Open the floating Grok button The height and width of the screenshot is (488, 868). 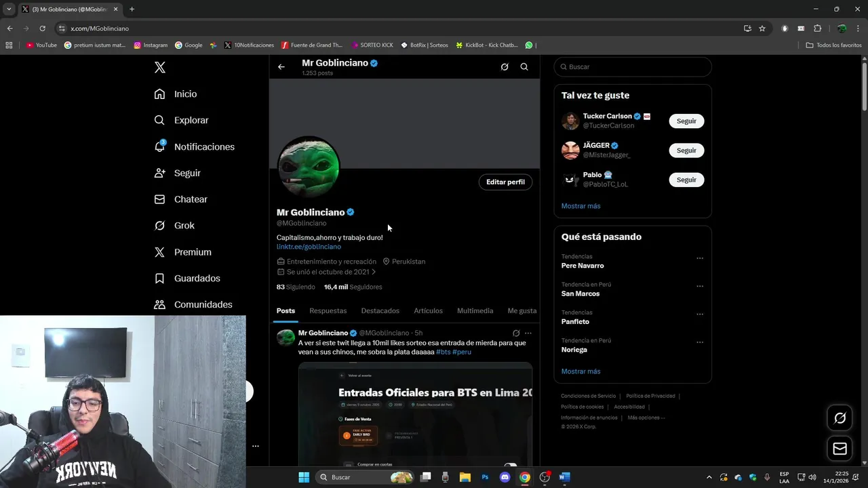point(840,418)
